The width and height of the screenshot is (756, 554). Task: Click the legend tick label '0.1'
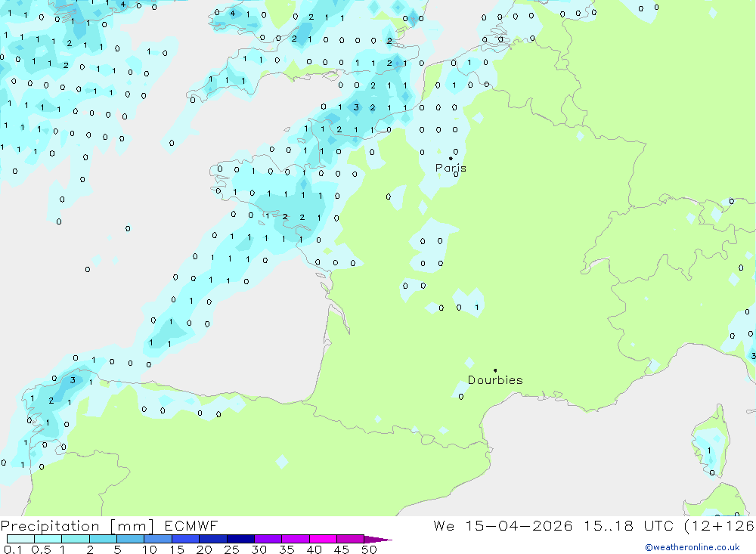13,549
